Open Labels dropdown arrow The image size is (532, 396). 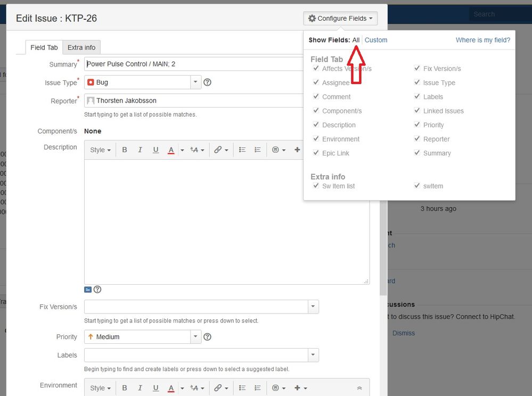coord(313,355)
